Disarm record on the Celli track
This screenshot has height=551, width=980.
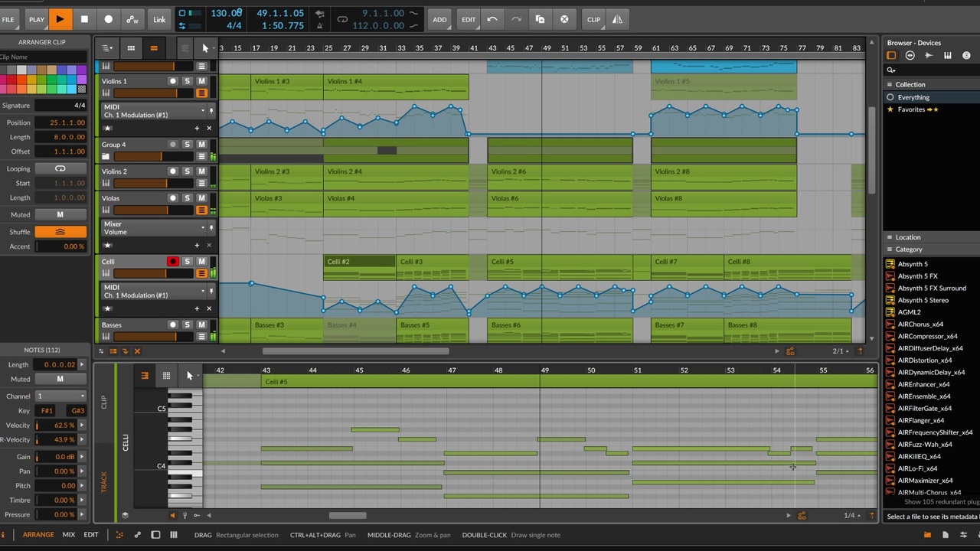[173, 262]
